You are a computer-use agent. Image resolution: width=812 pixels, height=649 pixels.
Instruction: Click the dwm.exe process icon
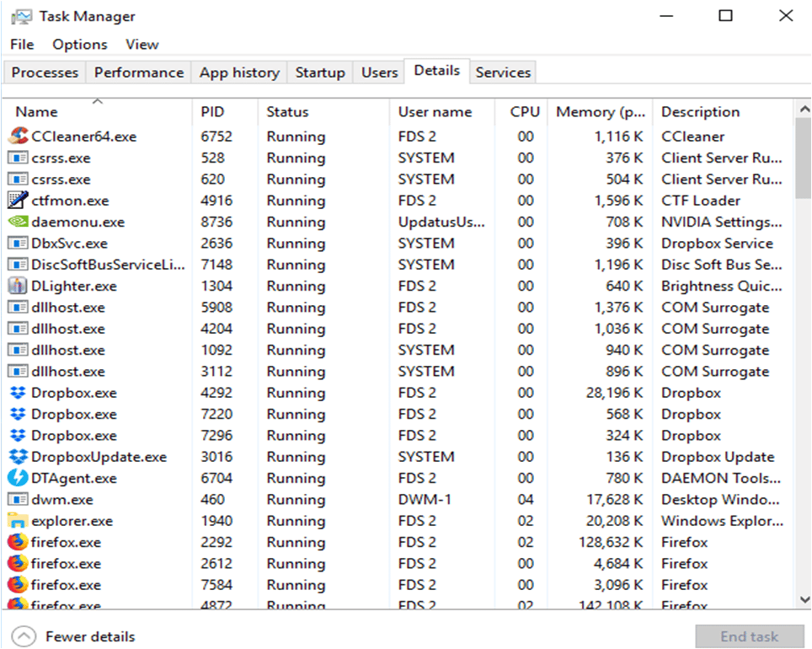19,500
